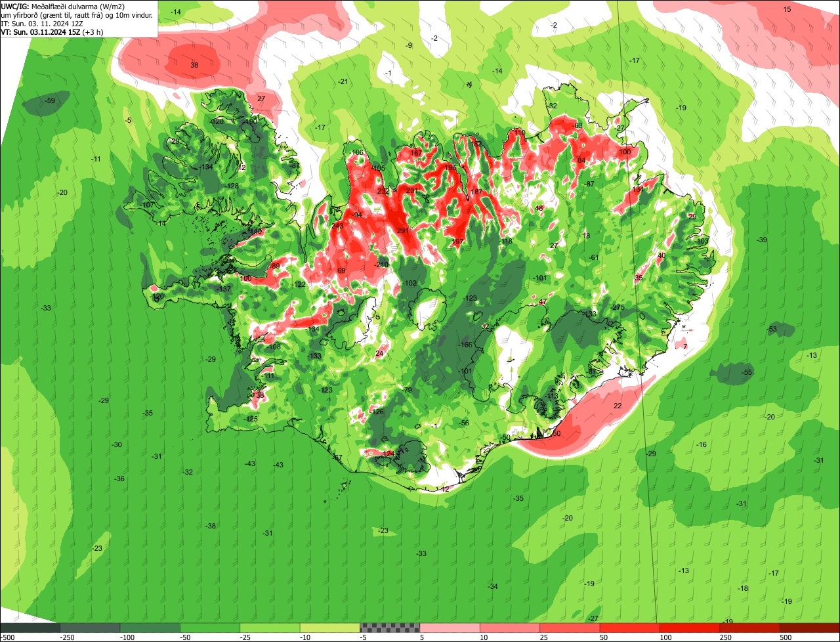Viewport: 840px width, 642px height.
Task: Click the map value '243'
Action: coord(337,226)
